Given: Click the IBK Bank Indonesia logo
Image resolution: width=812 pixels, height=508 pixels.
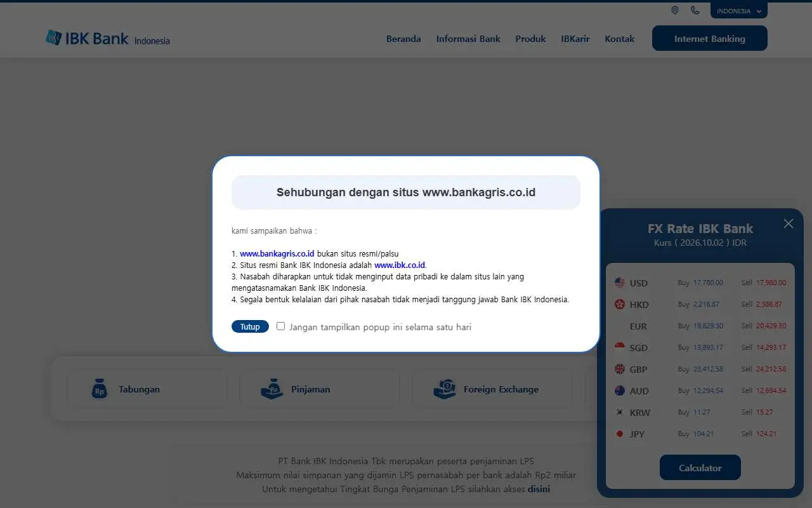Looking at the screenshot, I should pyautogui.click(x=108, y=39).
